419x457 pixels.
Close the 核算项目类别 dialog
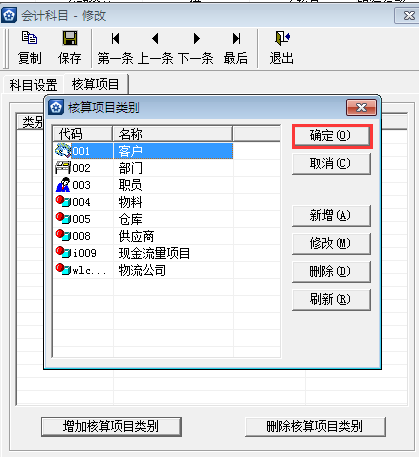362,107
